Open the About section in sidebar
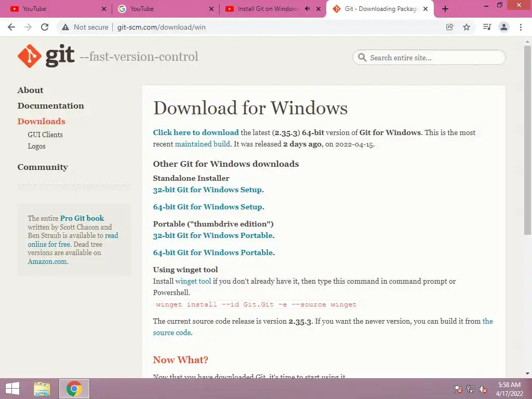532x399 pixels. [x=31, y=90]
